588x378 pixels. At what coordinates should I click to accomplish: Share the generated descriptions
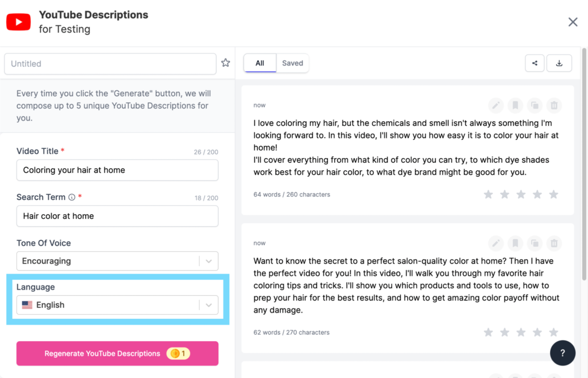(x=535, y=63)
